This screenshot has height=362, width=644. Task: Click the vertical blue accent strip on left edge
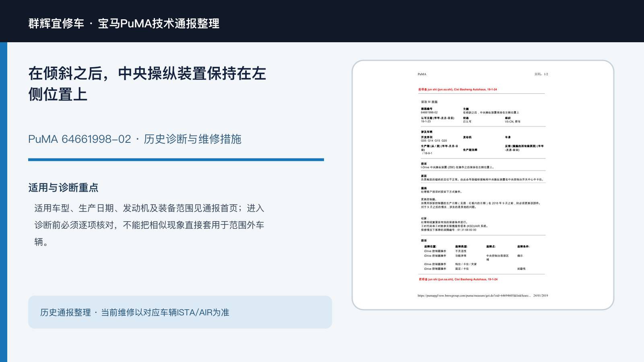click(x=4, y=202)
